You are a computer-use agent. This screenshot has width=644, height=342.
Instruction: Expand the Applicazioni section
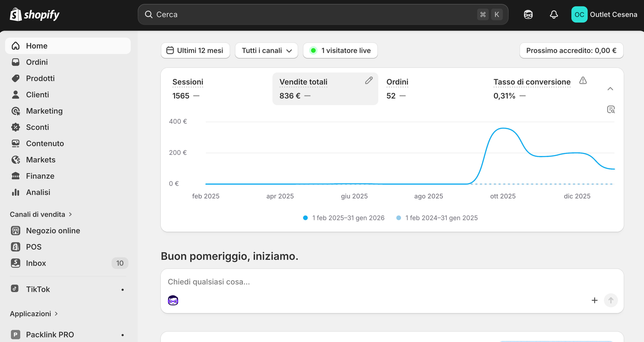34,314
